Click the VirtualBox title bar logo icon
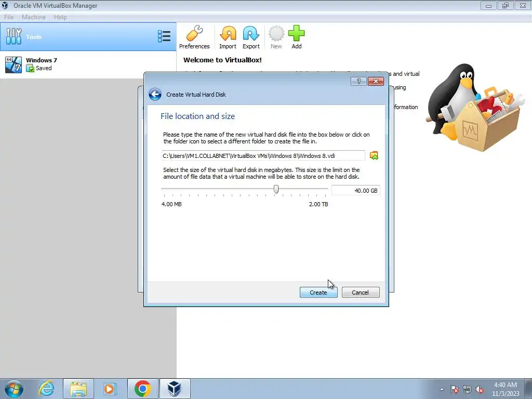 coord(5,5)
